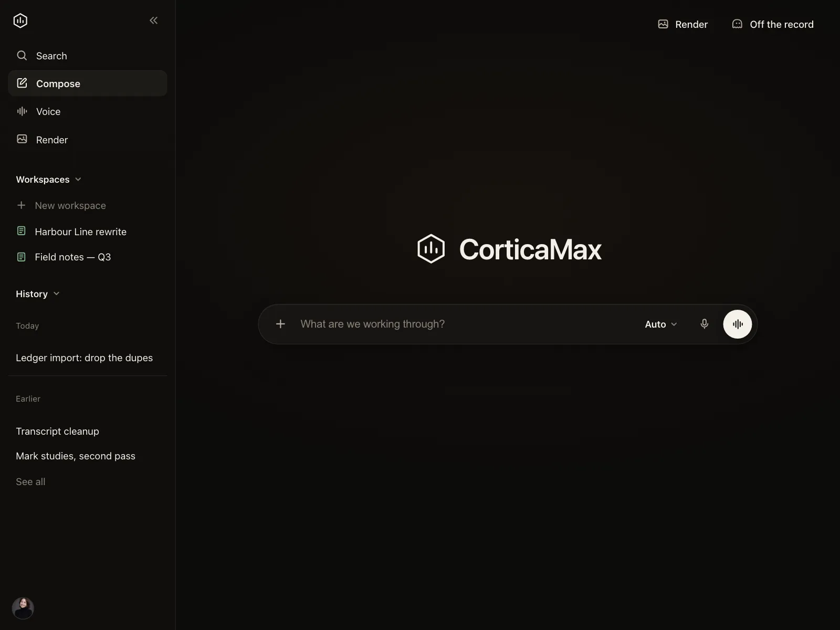840x630 pixels.
Task: Click the plus icon beside New workspace
Action: [x=21, y=205]
